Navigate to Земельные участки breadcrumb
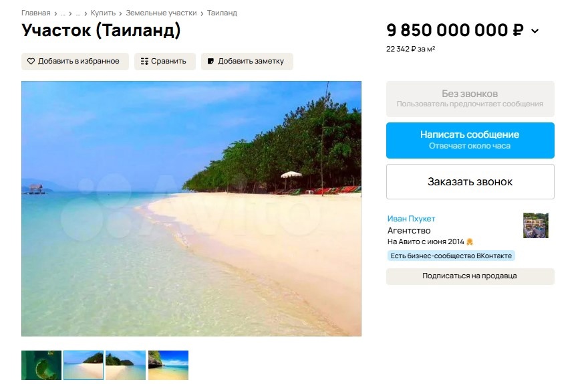 point(161,13)
